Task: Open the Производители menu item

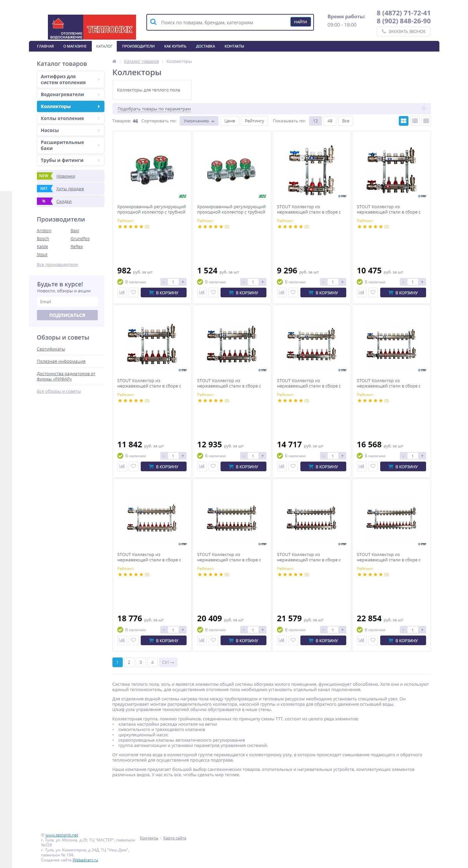Action: (x=138, y=46)
